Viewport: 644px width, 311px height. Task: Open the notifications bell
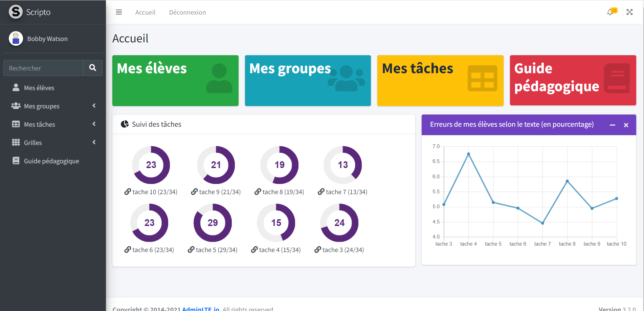pos(610,12)
